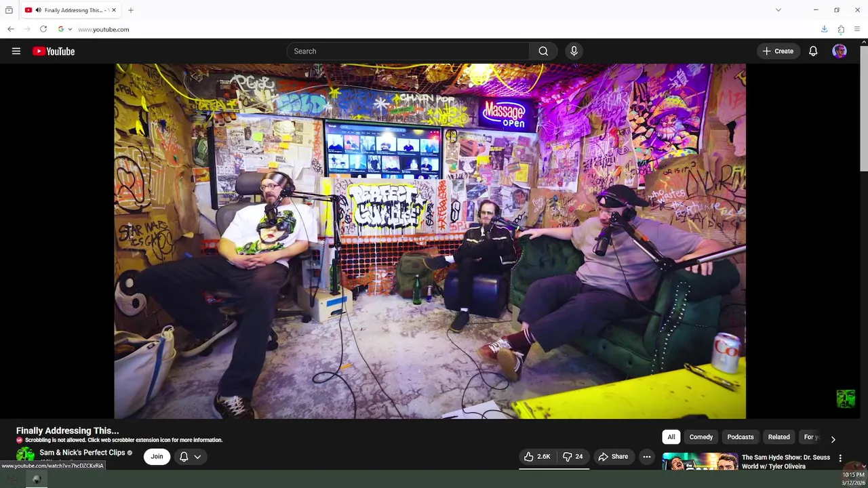Open Sam & Nick's Perfect Clips channel name
This screenshot has height=488, width=868.
point(82,452)
